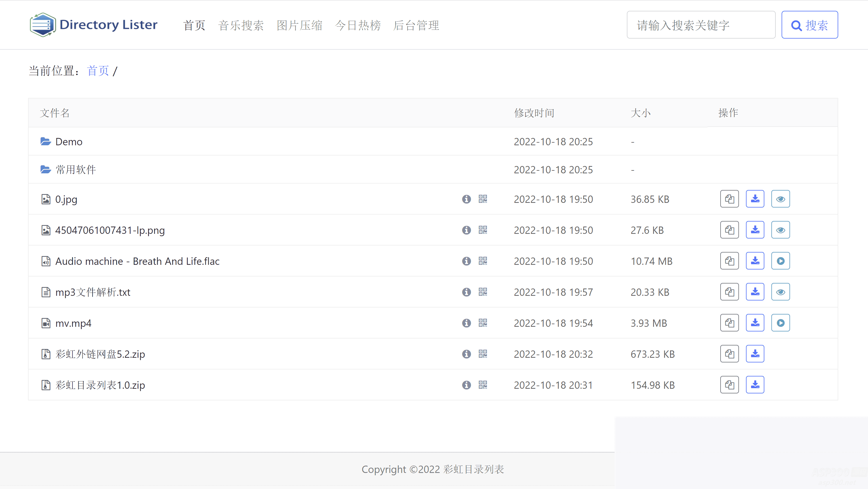Screen dimensions: 868x489
Task: Download 彩虹外链网盘5.2.zip
Action: point(755,354)
